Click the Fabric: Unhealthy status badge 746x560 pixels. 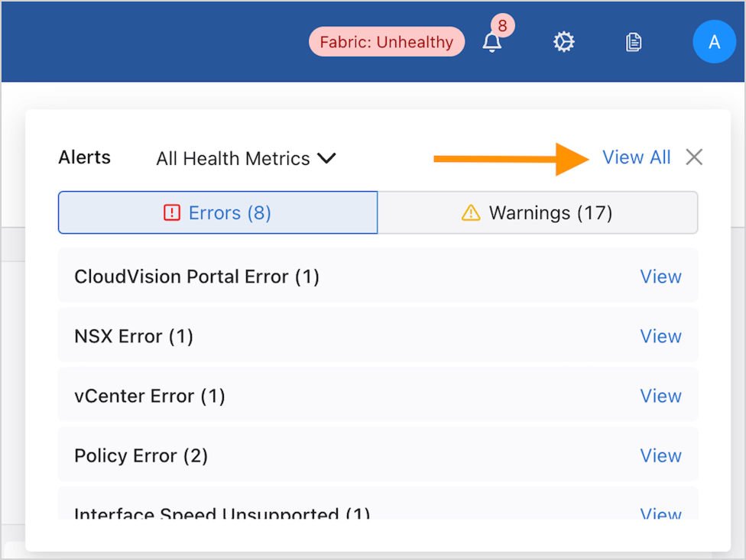click(386, 42)
